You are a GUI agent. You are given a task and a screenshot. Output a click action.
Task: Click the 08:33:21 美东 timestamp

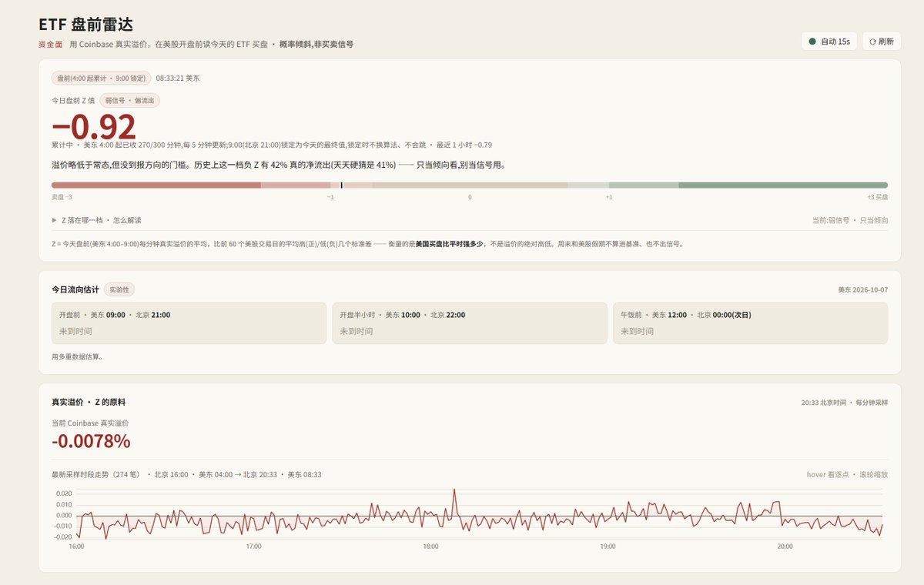[178, 78]
